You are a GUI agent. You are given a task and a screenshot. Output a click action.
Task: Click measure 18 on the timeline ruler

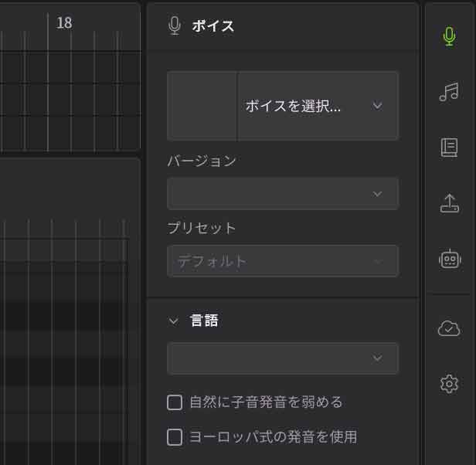click(x=64, y=23)
